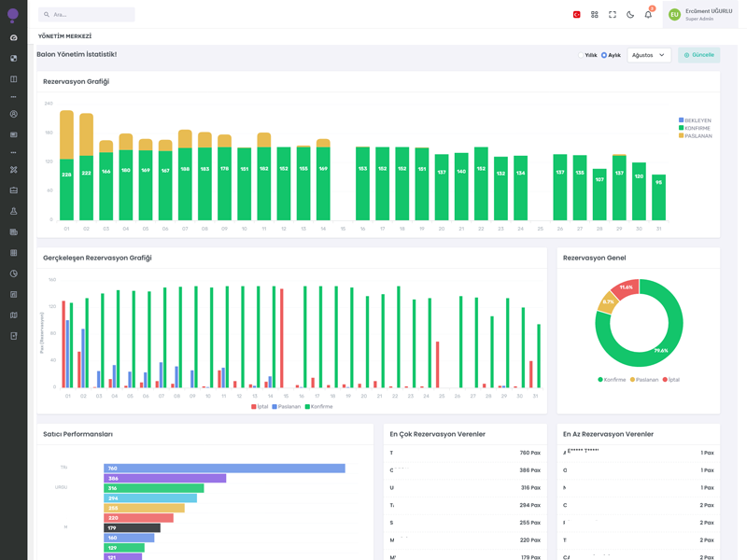Open the pie chart icon in sidebar
747x560 pixels.
[x=13, y=273]
